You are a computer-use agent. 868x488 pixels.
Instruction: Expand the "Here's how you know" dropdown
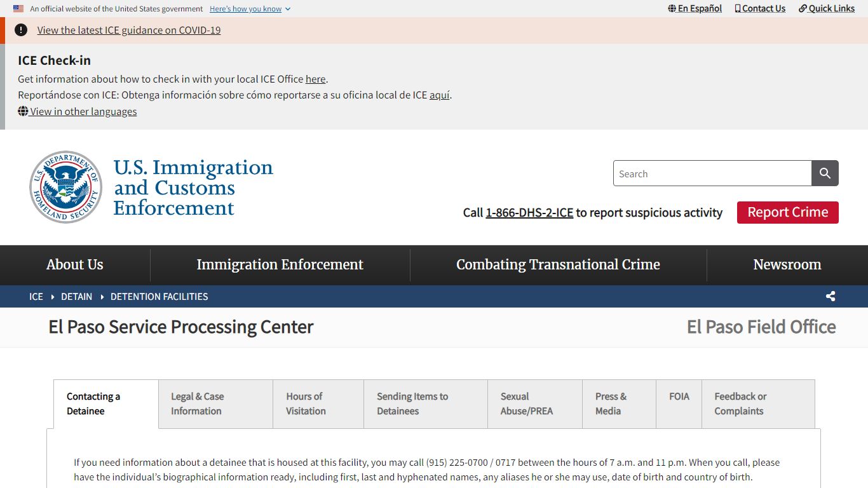250,9
